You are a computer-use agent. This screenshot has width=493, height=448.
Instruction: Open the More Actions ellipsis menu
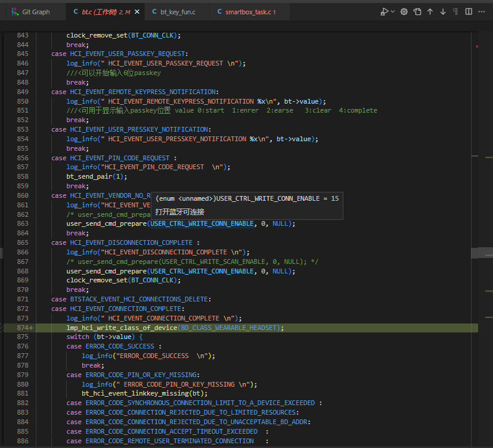coord(482,12)
